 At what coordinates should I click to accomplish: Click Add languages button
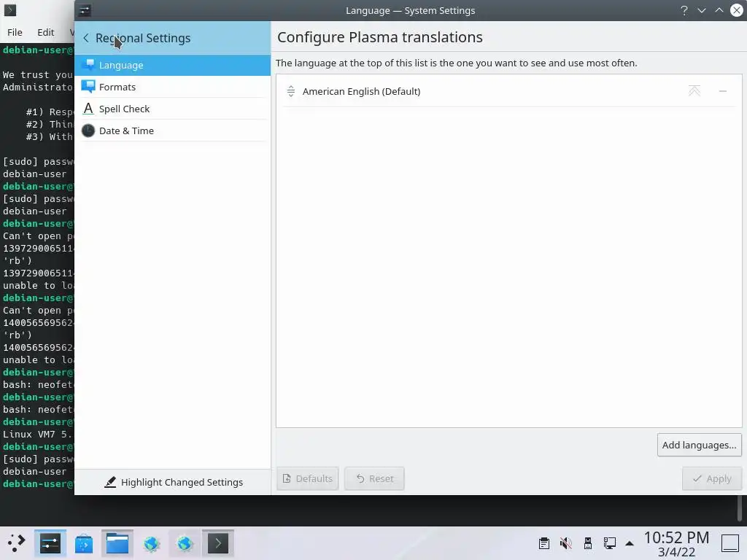tap(699, 445)
